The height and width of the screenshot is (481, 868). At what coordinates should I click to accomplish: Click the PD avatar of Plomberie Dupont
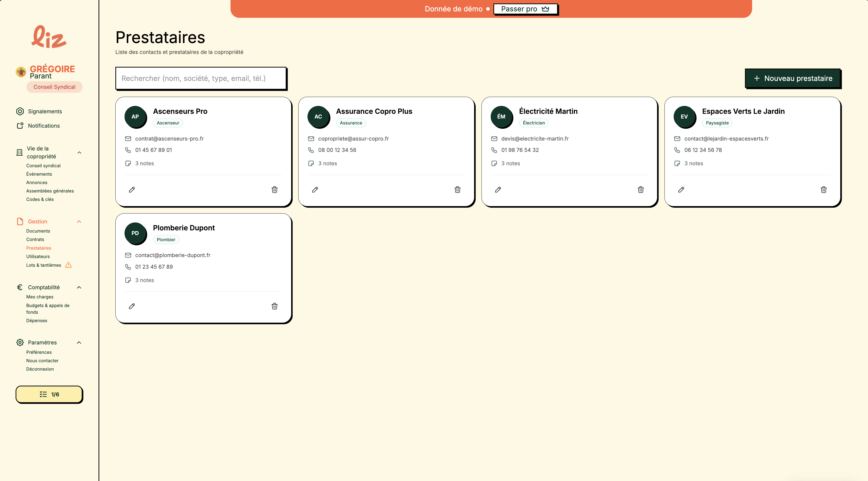click(x=135, y=233)
